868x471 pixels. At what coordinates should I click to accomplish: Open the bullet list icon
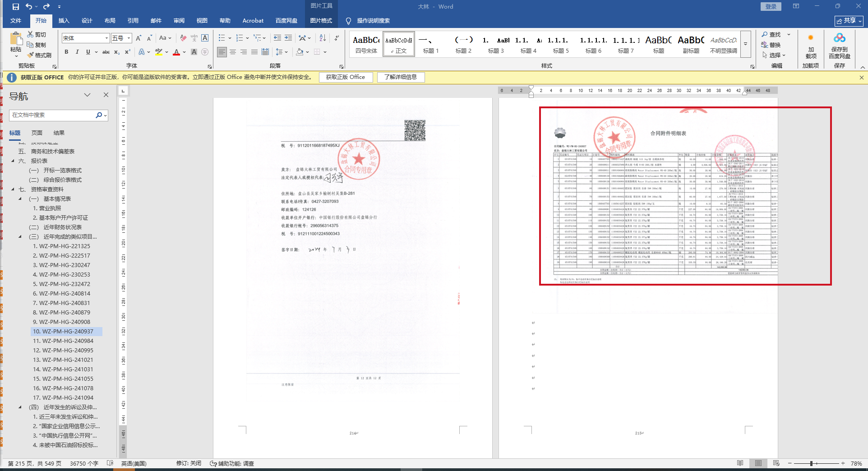(x=222, y=38)
